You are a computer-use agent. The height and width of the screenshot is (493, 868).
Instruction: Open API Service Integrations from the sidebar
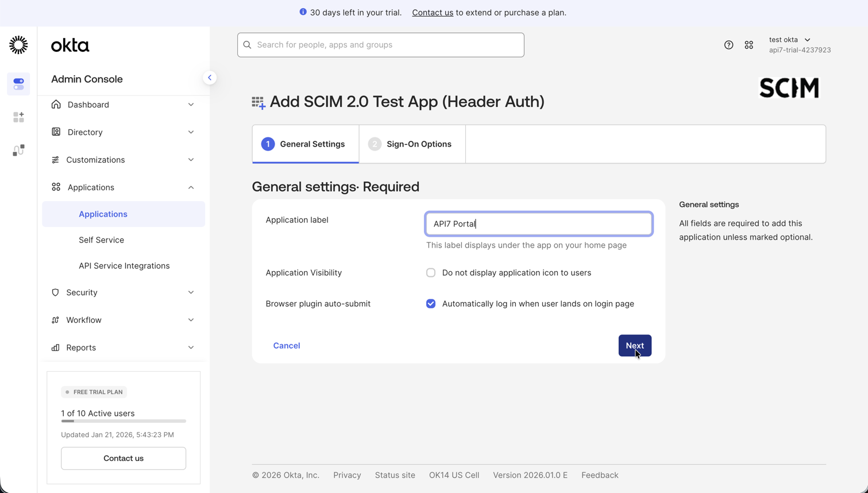coord(124,265)
